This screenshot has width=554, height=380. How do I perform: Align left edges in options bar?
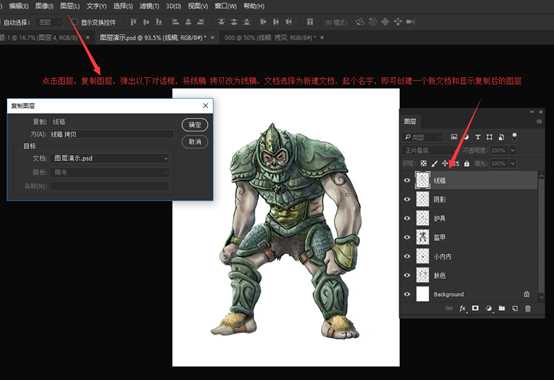coord(175,22)
